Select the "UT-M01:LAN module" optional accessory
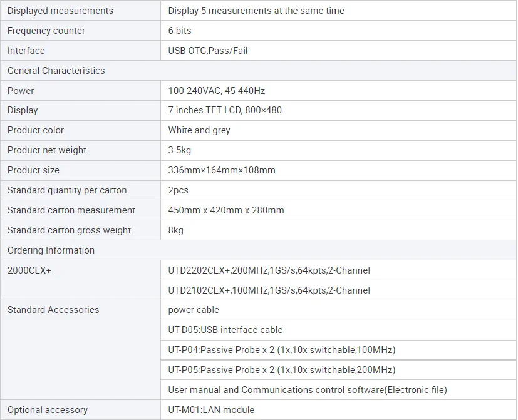518x420 pixels. coord(211,410)
